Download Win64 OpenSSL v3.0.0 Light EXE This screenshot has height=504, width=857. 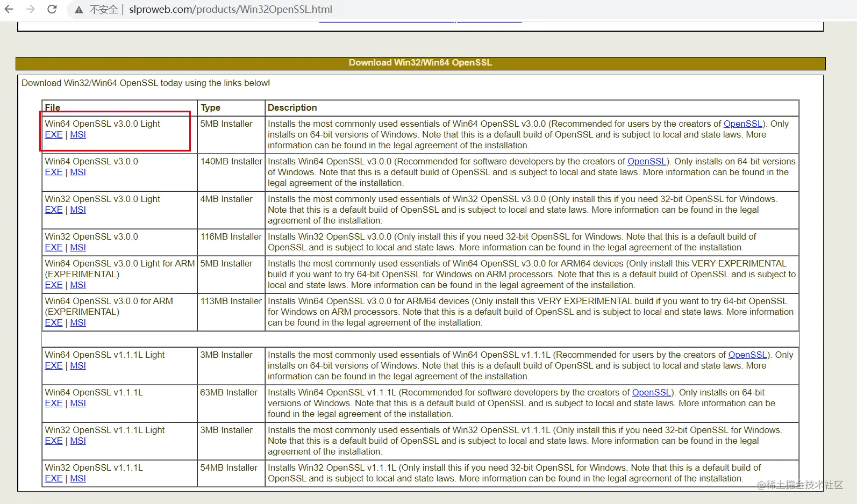coord(54,134)
